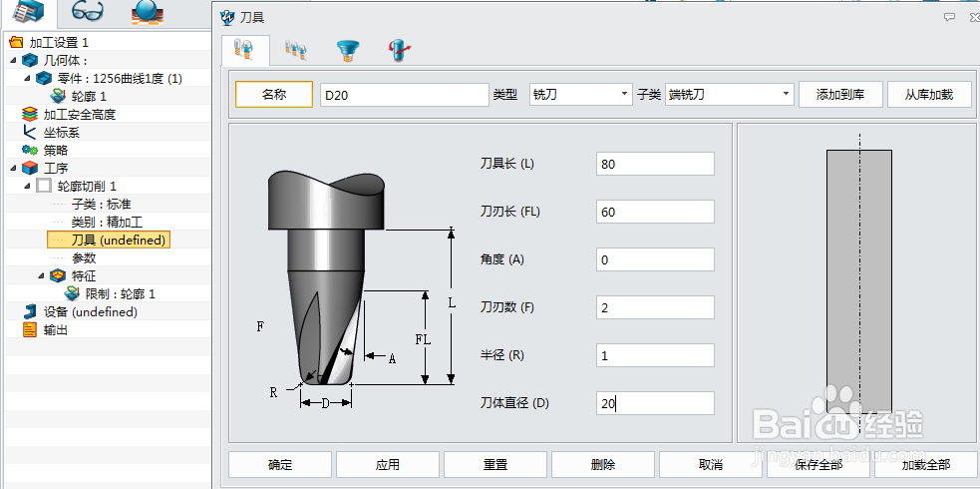980x489 pixels.
Task: Click the grey tool preview shape
Action: click(x=859, y=281)
